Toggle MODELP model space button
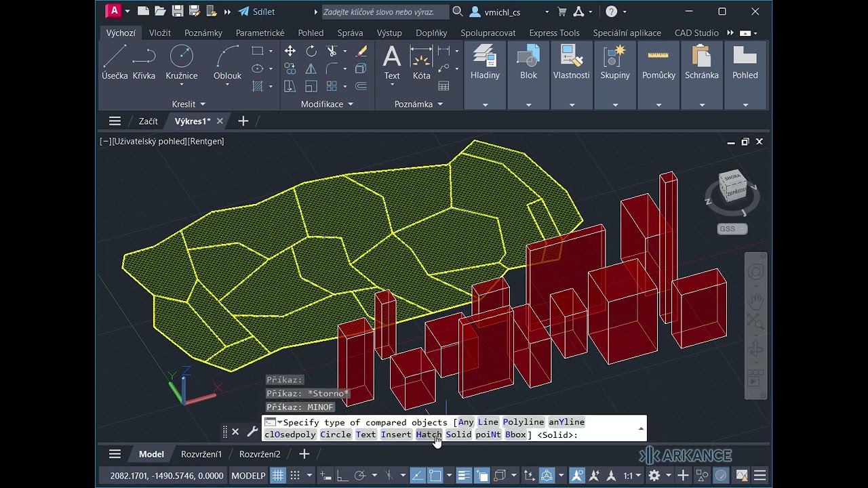868x488 pixels. pos(248,476)
